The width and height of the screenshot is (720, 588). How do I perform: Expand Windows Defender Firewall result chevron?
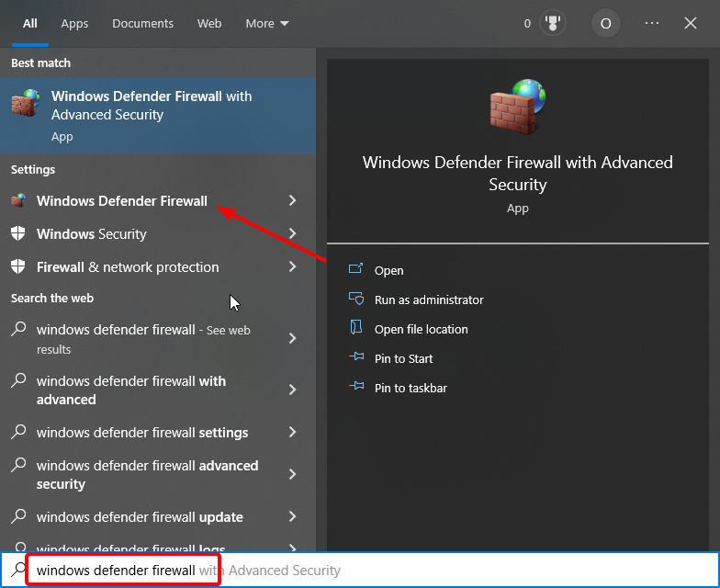(292, 200)
